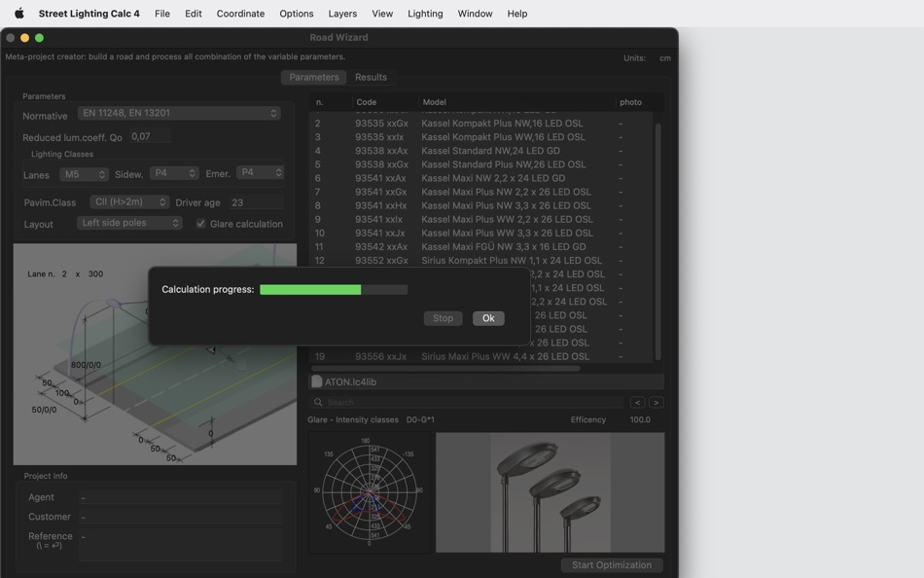Open the Lanes class dropdown M5

(x=85, y=174)
